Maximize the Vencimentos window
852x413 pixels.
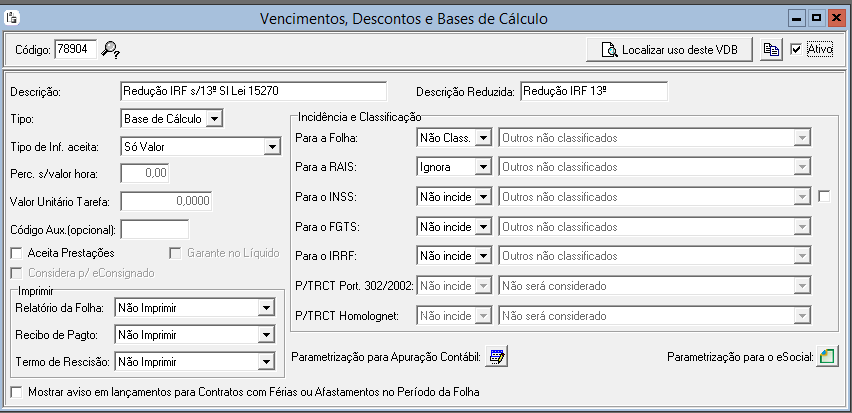816,18
